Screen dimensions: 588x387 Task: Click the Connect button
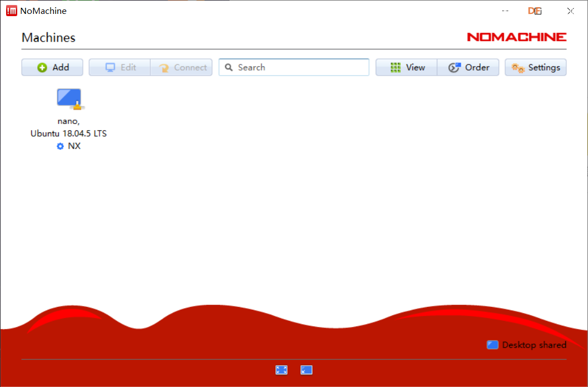click(182, 67)
